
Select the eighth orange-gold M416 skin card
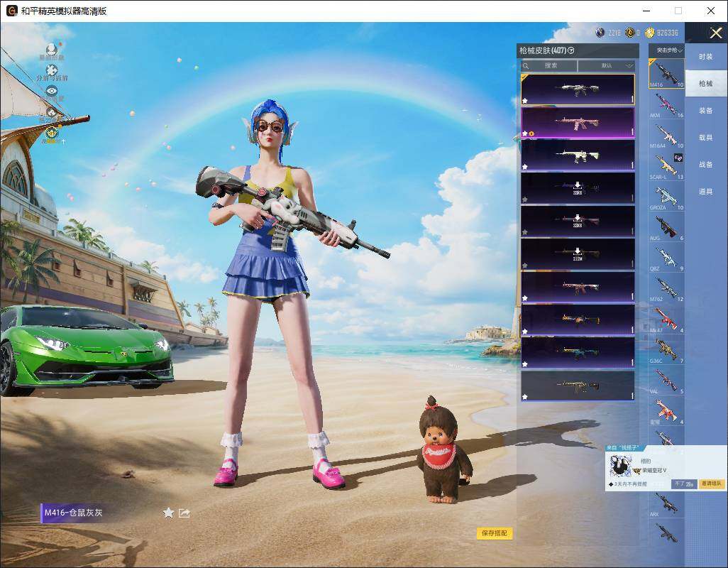578,320
